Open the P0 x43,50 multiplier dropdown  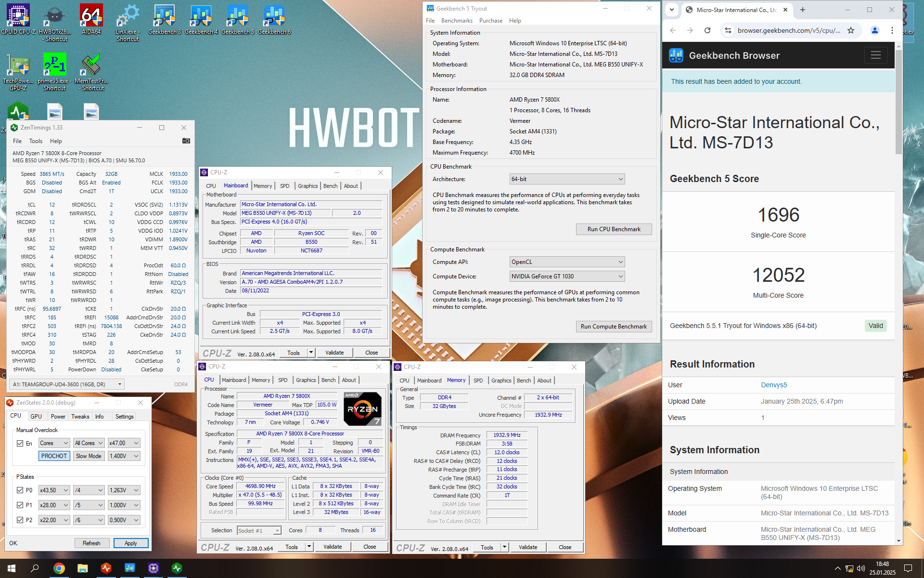pyautogui.click(x=54, y=490)
